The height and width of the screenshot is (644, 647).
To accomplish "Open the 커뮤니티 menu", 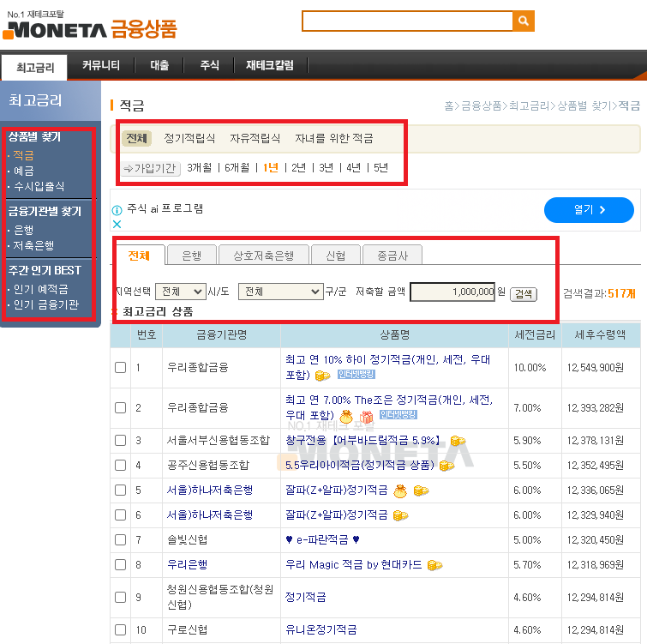I will 101,65.
